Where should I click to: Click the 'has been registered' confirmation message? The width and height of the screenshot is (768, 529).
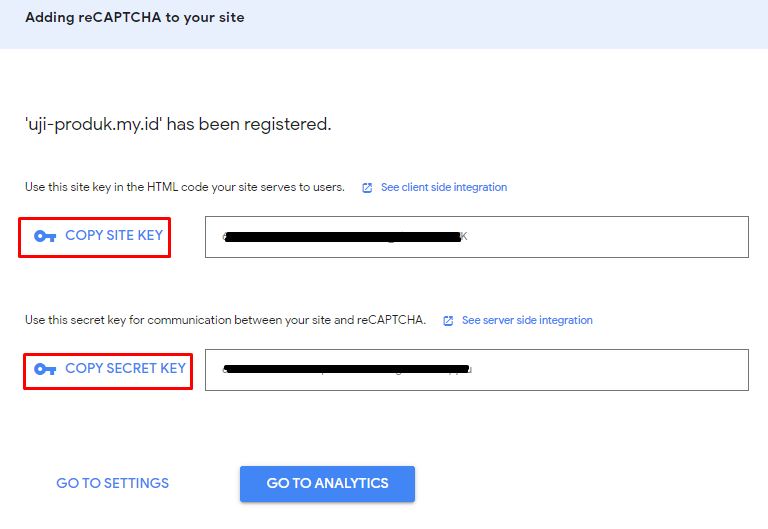point(250,124)
